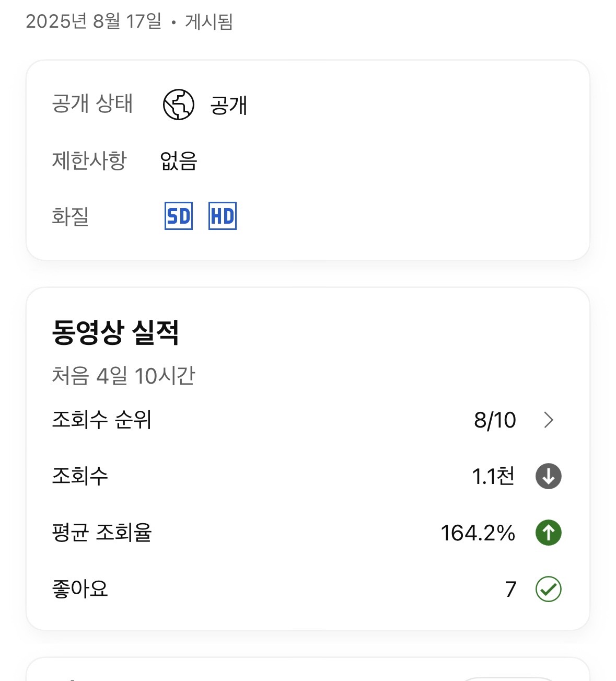Select the SD quality badge
Image resolution: width=616 pixels, height=681 pixels.
pos(179,216)
